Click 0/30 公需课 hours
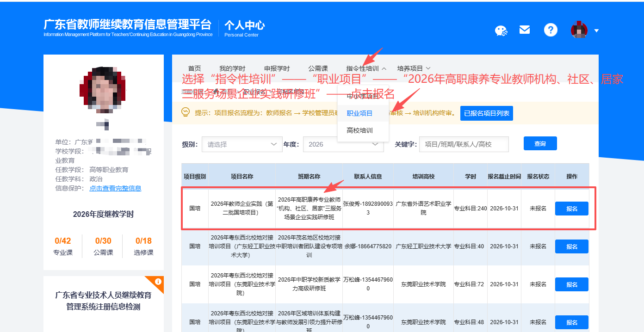This screenshot has width=644, height=332. tap(103, 246)
